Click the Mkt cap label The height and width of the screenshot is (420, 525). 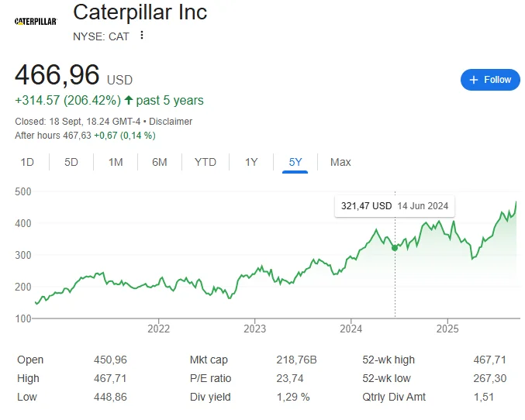tap(208, 360)
